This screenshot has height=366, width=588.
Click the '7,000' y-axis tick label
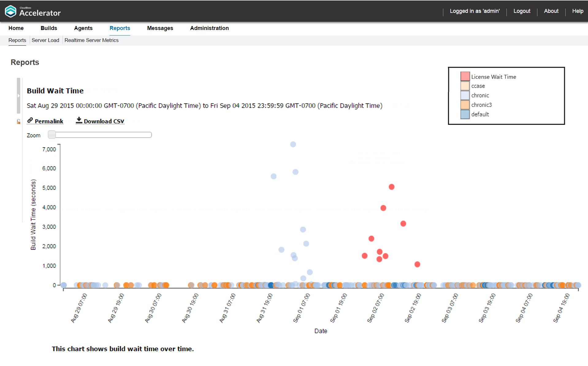[x=49, y=149]
